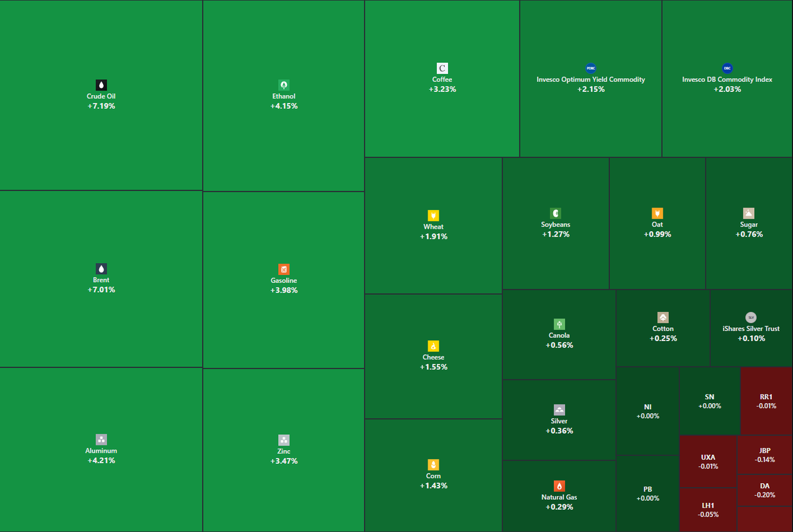Image resolution: width=793 pixels, height=532 pixels.
Task: Select the Aluminum +4.21% value
Action: coord(101,461)
